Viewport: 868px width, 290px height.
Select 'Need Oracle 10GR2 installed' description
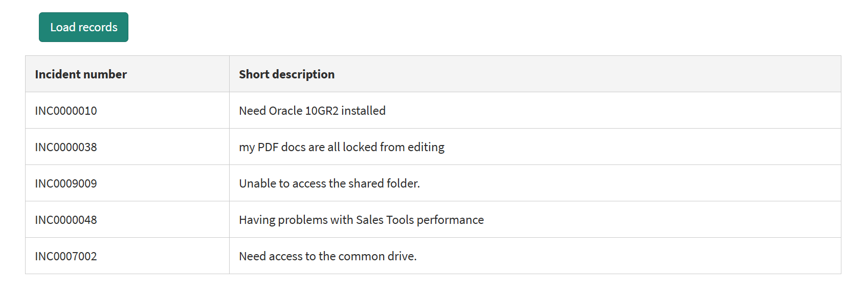click(x=312, y=111)
